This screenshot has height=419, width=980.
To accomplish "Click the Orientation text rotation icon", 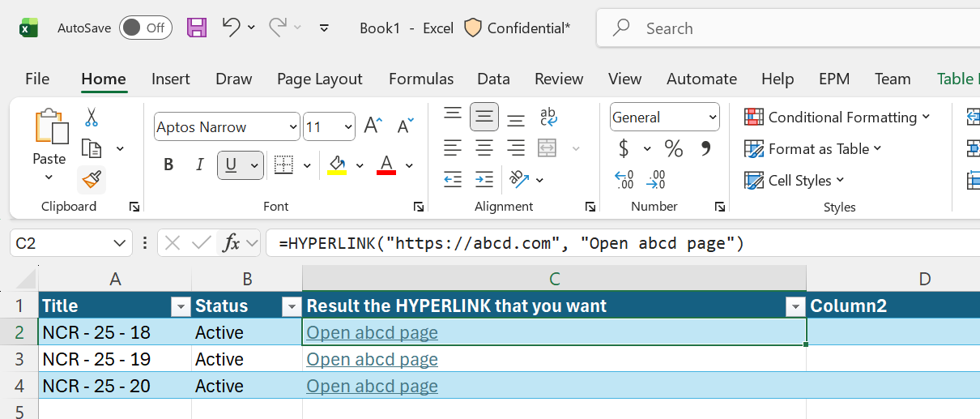I will click(518, 179).
